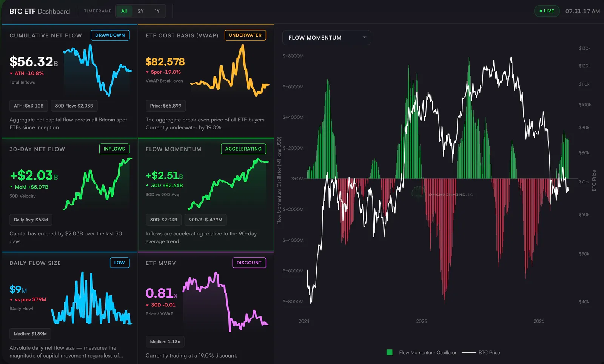The width and height of the screenshot is (604, 364).
Task: Click the 'ATH: $63.12B' chip
Action: click(x=29, y=106)
